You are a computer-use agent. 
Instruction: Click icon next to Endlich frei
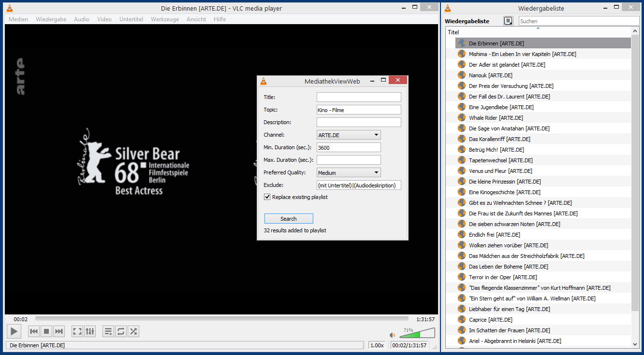[x=462, y=234]
